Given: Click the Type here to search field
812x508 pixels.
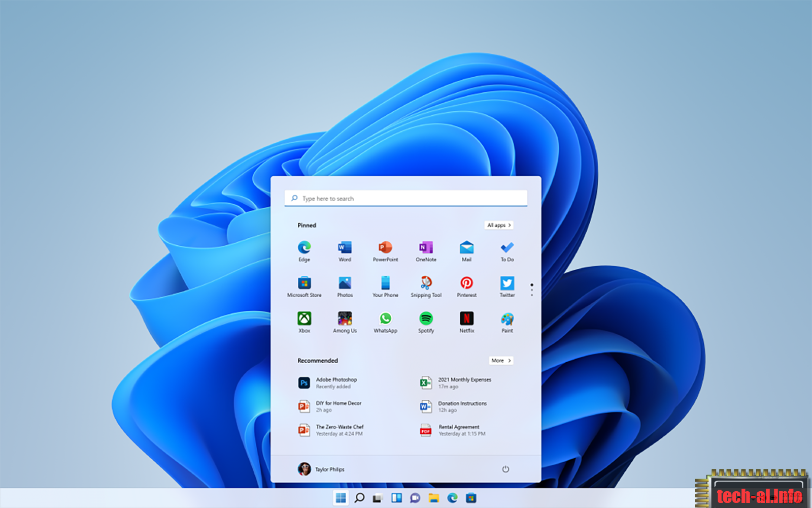Looking at the screenshot, I should pyautogui.click(x=406, y=198).
